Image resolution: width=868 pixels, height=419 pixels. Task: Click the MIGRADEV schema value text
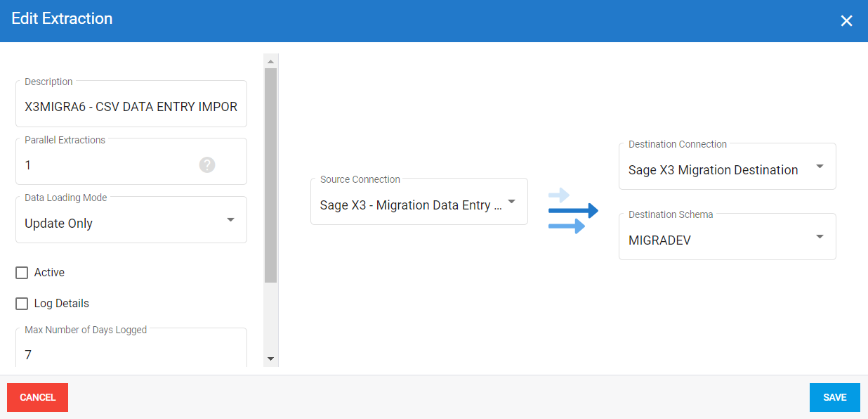tap(659, 240)
